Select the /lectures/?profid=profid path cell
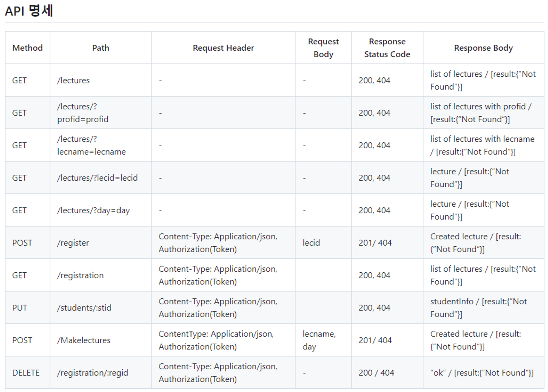Image resolution: width=548 pixels, height=392 pixels. click(x=83, y=113)
